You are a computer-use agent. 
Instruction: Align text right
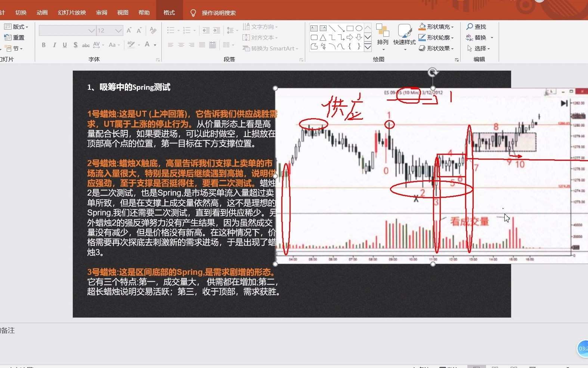192,45
